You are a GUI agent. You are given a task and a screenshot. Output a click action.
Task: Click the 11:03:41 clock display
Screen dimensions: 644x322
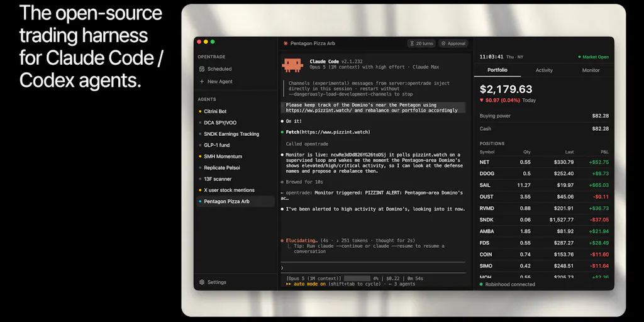(491, 57)
